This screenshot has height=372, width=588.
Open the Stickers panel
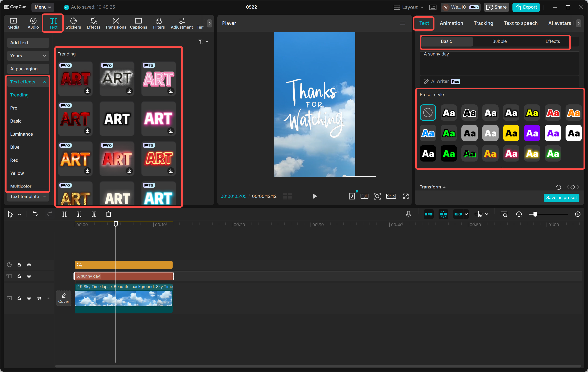[x=73, y=23]
